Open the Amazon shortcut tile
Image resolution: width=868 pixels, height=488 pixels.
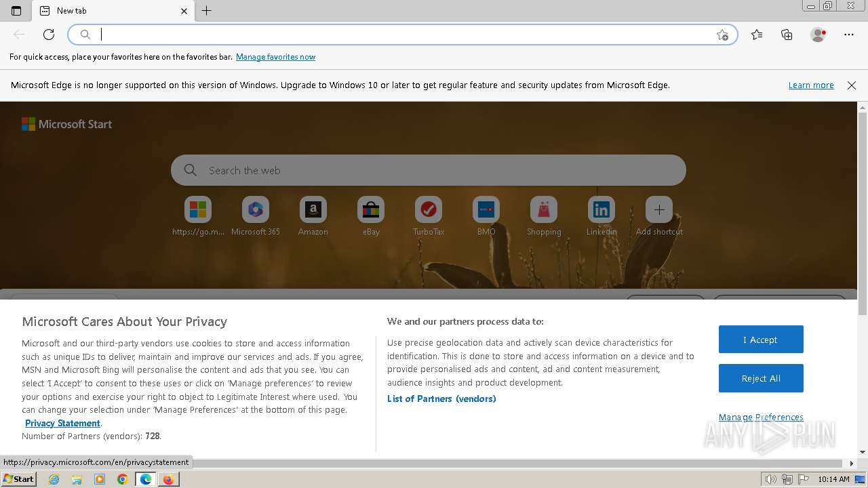click(x=313, y=216)
